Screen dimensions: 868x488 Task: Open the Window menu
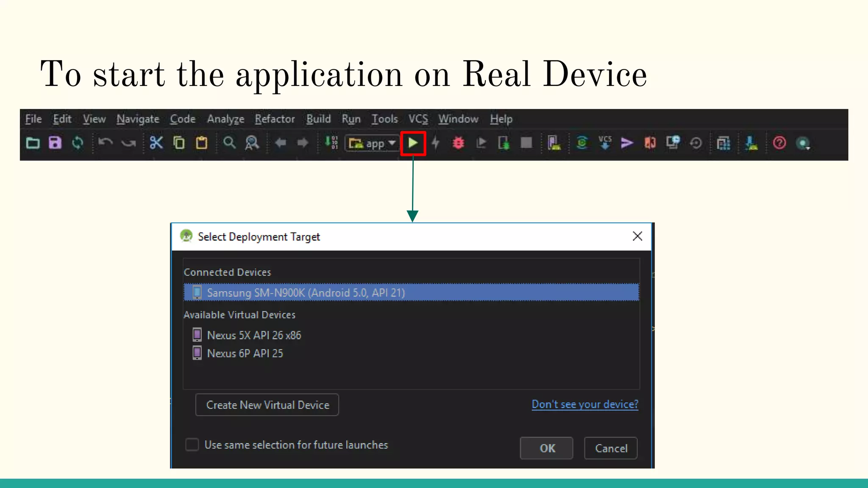(458, 119)
